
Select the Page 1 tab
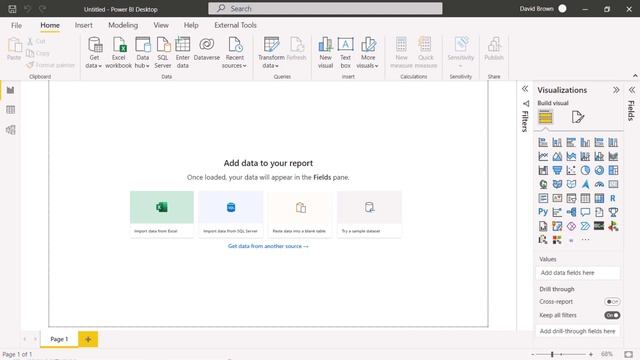click(59, 339)
